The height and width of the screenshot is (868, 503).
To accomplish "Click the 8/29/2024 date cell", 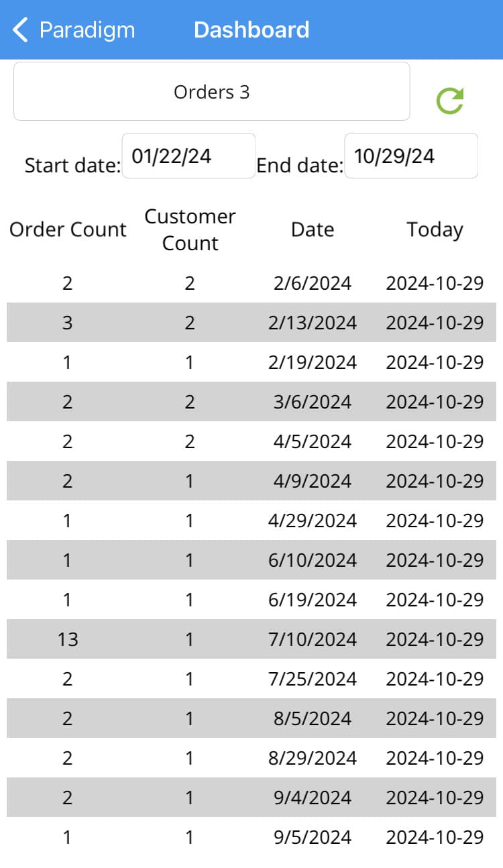I will (313, 758).
